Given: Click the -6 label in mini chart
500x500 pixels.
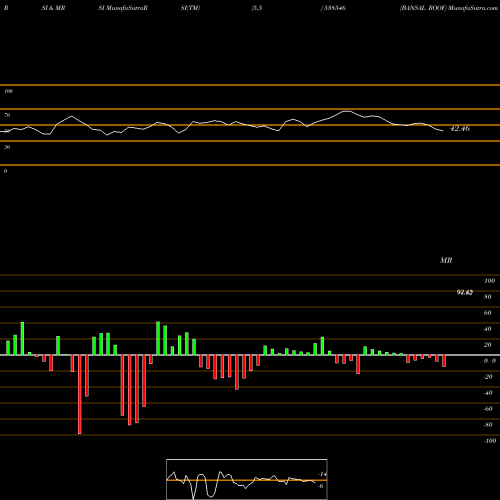Looking at the screenshot, I should click(x=321, y=486).
